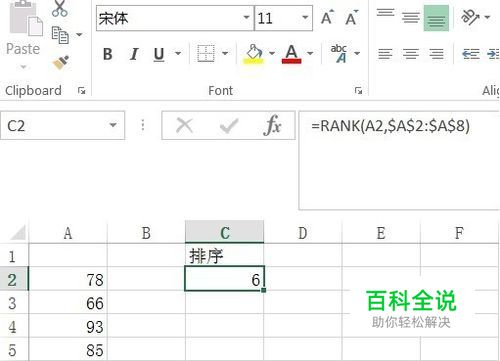Open Font settings dialog launcher

pos(359,91)
